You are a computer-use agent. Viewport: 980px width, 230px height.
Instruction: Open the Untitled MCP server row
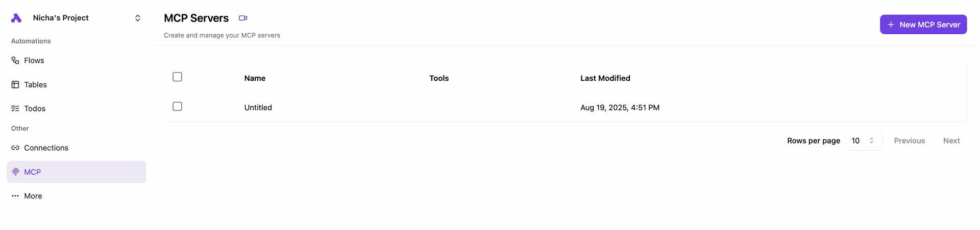pos(258,107)
